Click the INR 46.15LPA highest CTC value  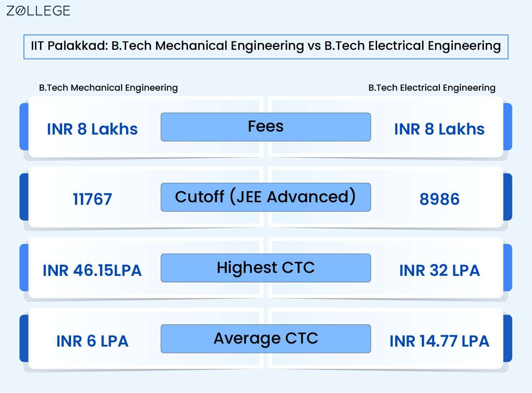point(92,270)
